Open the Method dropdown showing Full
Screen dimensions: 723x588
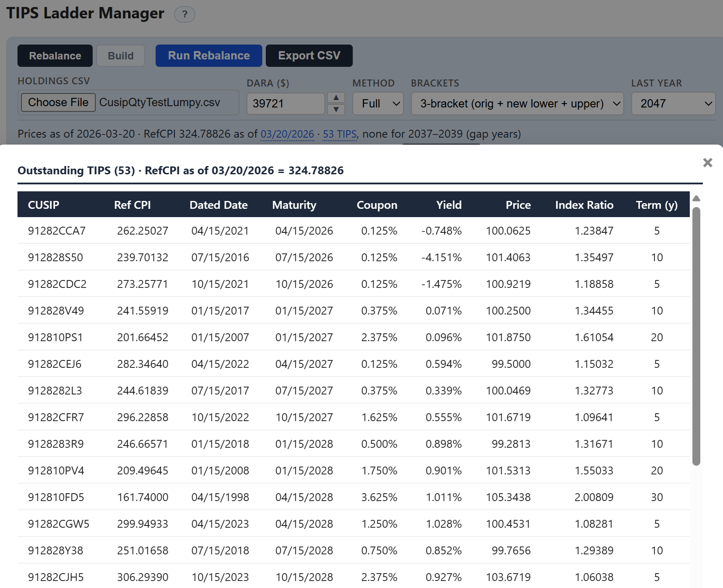click(378, 104)
